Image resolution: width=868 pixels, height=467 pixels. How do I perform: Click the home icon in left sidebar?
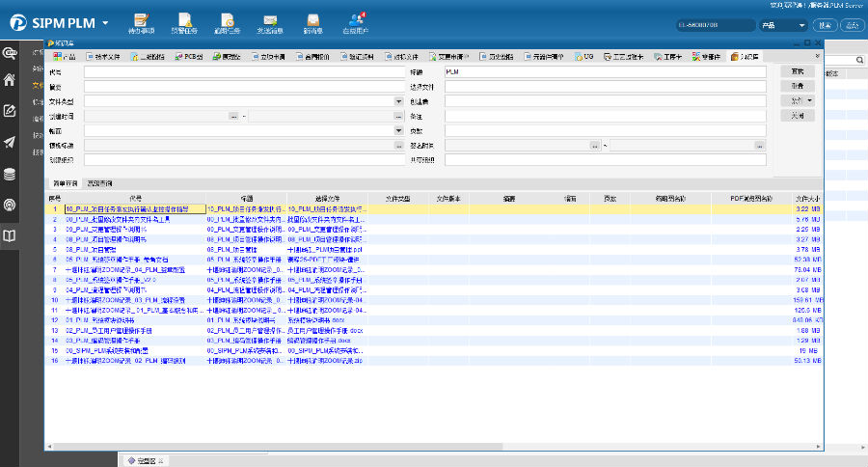10,80
